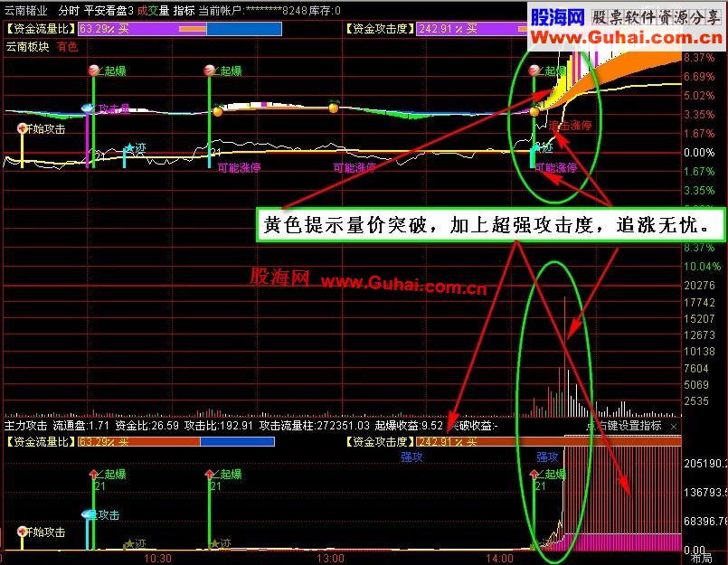
Task: Click the first orange fruit marker on the upper curve
Action: coord(217,110)
